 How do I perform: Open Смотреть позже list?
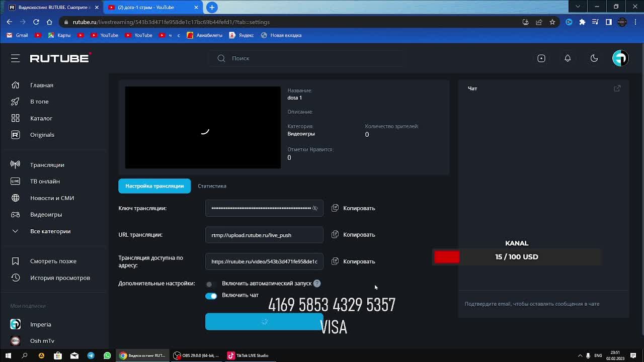pyautogui.click(x=54, y=261)
